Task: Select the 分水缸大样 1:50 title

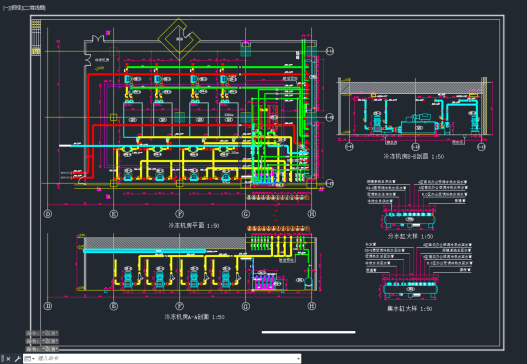Action: [410, 237]
